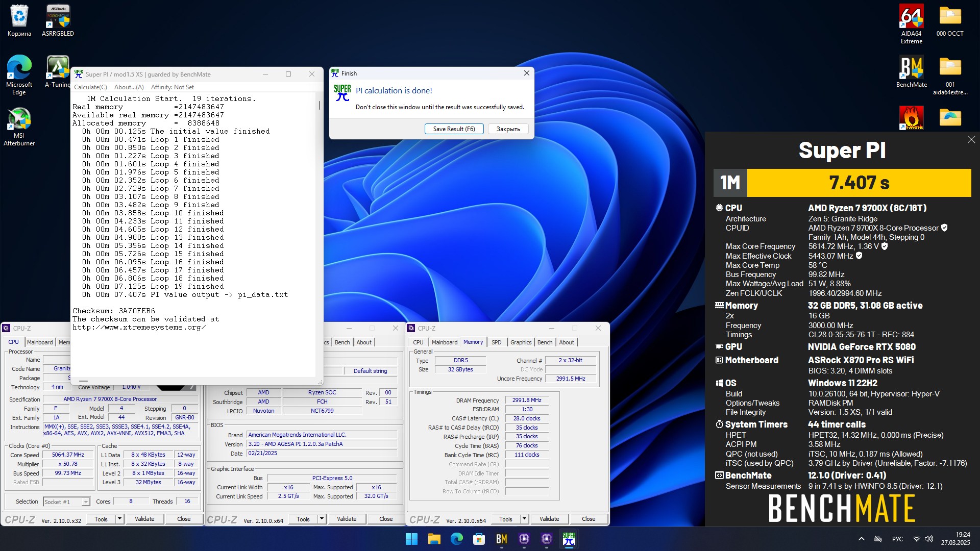Screen dimensions: 980x551
Task: Click the Uncore Frequency 2991.5 MHz value
Action: (x=571, y=379)
